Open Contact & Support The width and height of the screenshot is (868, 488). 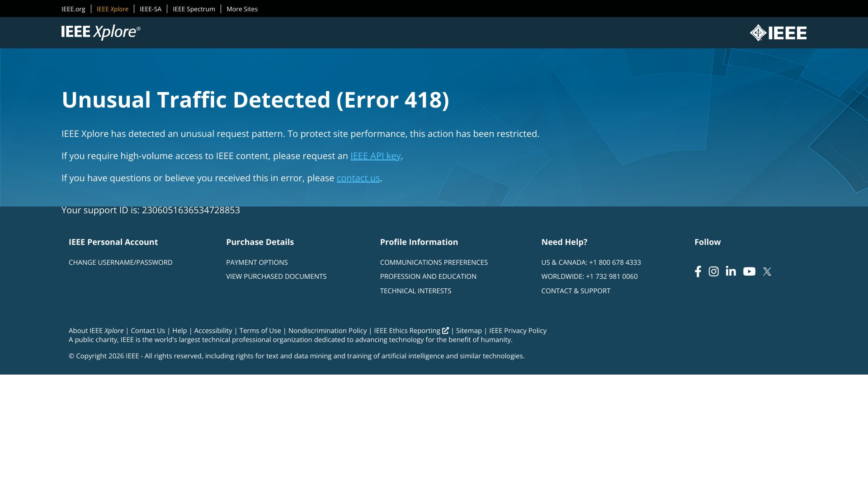click(576, 291)
